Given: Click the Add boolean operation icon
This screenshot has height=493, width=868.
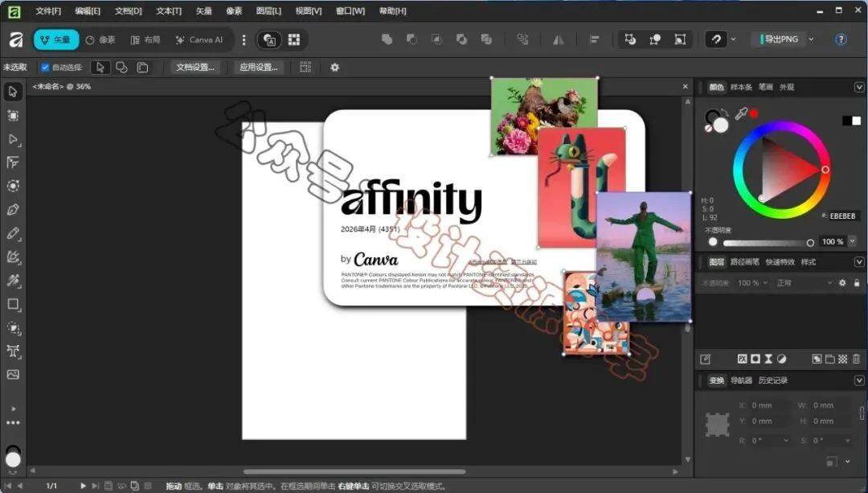Looking at the screenshot, I should pyautogui.click(x=387, y=39).
